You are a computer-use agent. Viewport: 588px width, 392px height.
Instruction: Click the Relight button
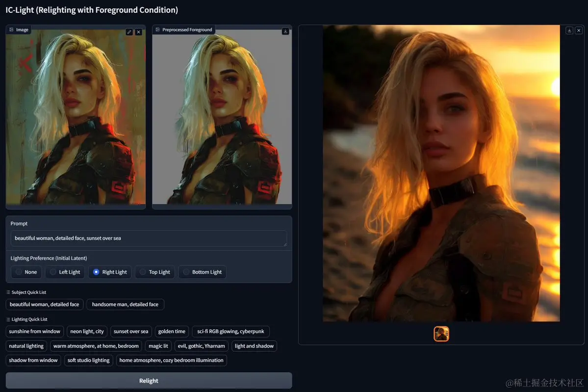point(149,380)
